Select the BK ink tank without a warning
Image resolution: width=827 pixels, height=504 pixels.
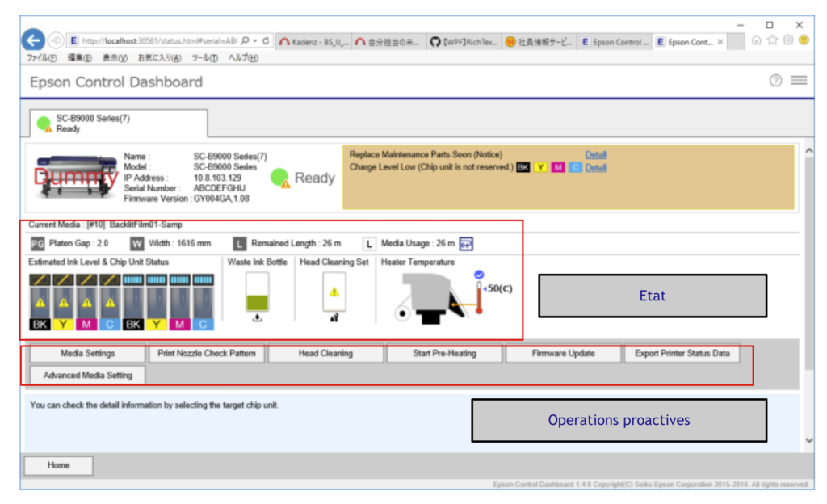(x=133, y=302)
